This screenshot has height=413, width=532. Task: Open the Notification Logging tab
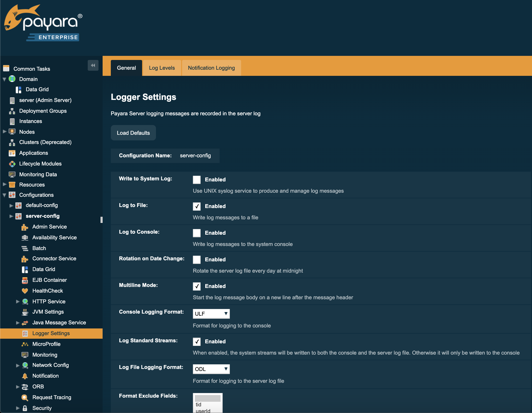tap(211, 68)
